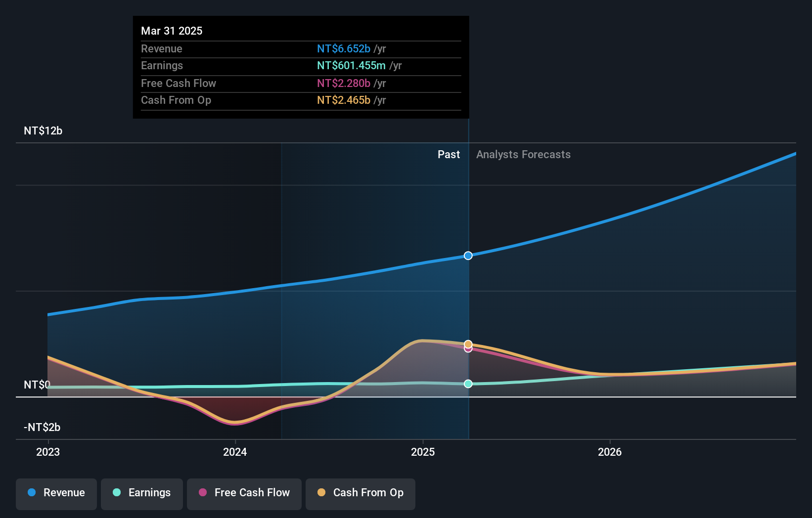Toggle the Earnings series legend button
Image resolution: width=812 pixels, height=518 pixels.
142,494
